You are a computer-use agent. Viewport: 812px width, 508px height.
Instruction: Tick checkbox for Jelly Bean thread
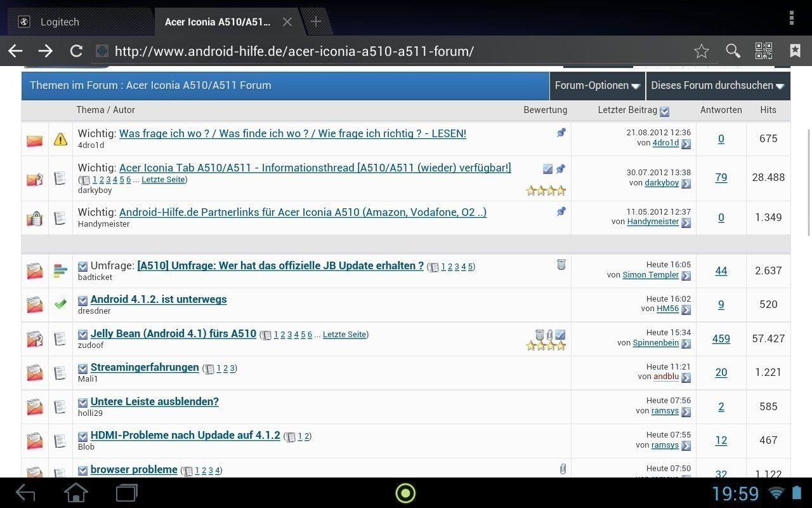[x=82, y=335]
